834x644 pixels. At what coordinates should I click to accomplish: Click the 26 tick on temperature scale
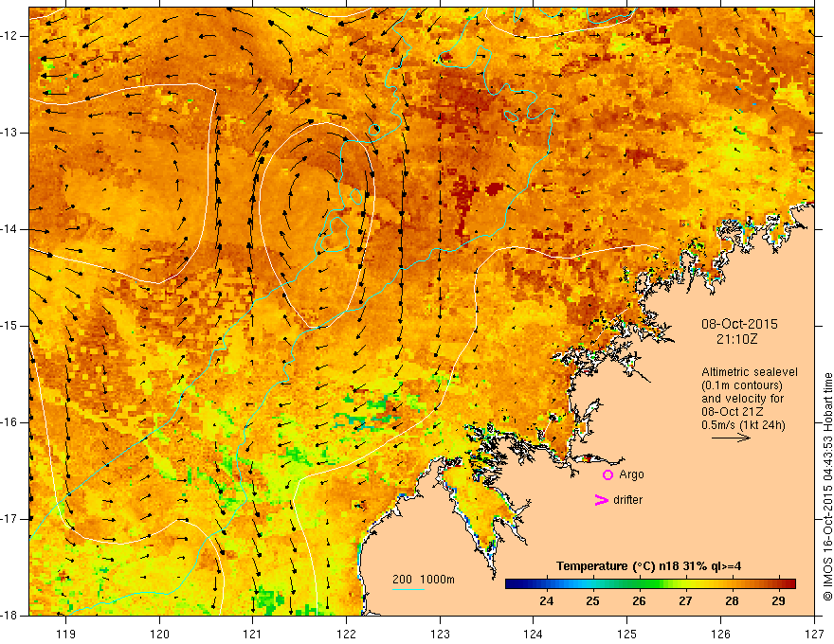pyautogui.click(x=639, y=601)
